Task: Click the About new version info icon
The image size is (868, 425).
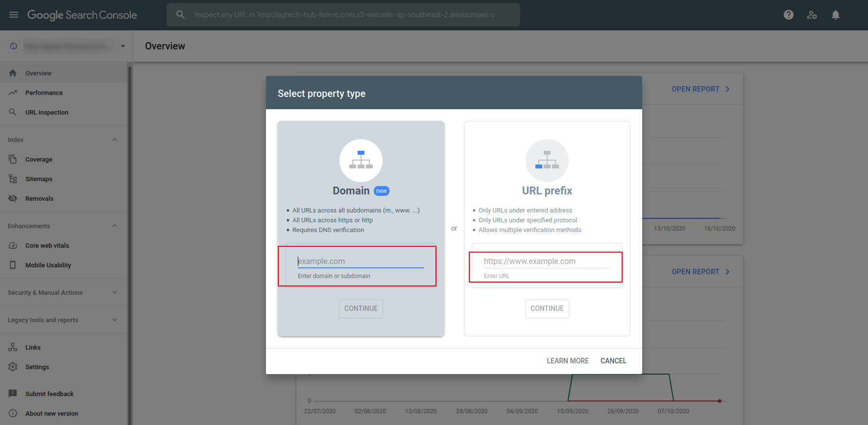Action: pyautogui.click(x=13, y=413)
